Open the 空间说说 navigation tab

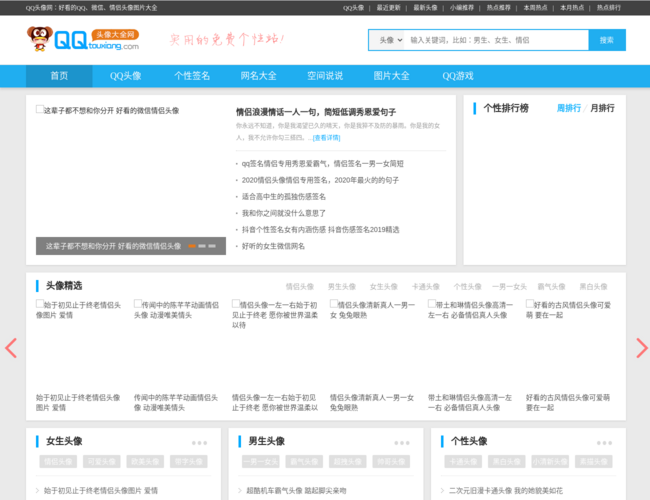[x=325, y=76]
